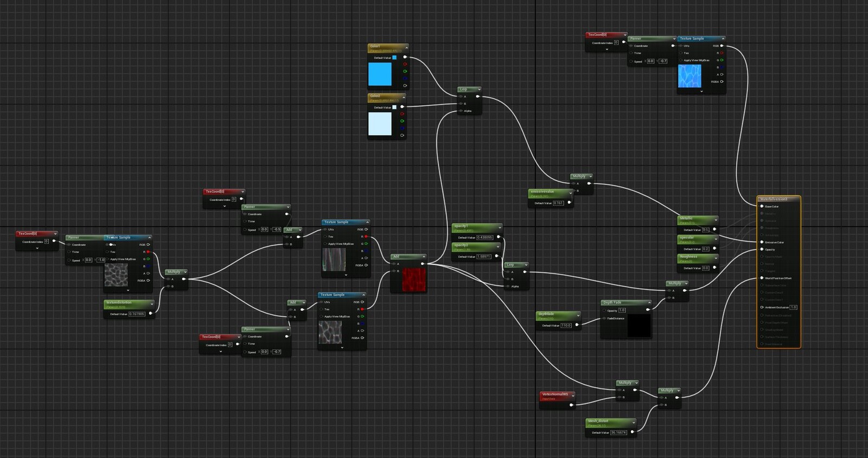Click the Mesh_distort output pin
The image size is (868, 458).
632,432
